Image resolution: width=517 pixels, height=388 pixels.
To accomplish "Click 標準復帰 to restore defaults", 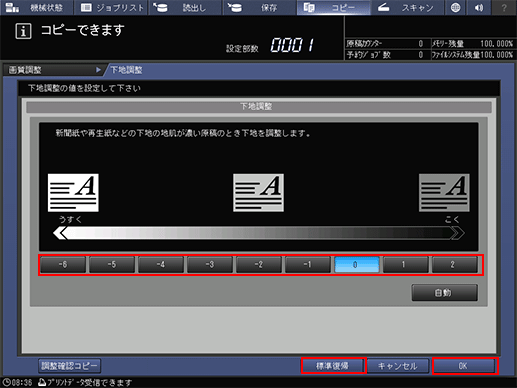I will (333, 366).
